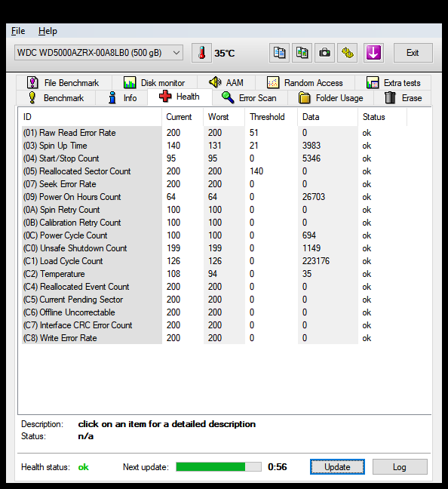Click the Log button
This screenshot has width=448, height=489.
point(400,467)
